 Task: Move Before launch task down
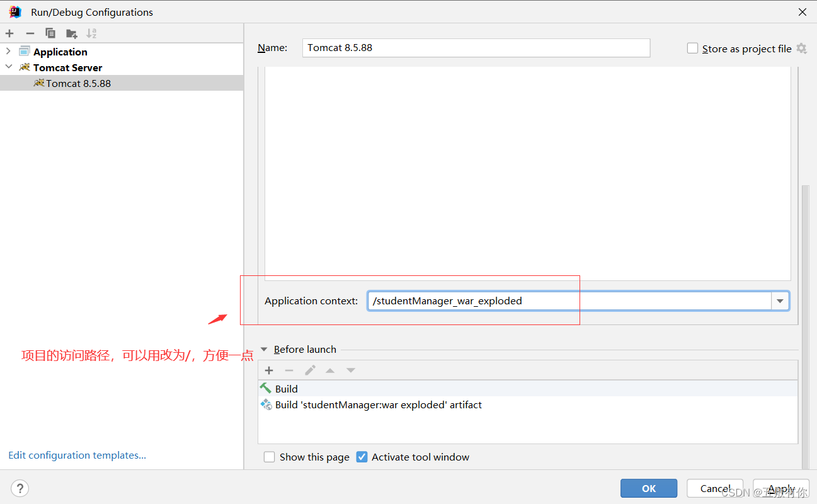tap(351, 370)
